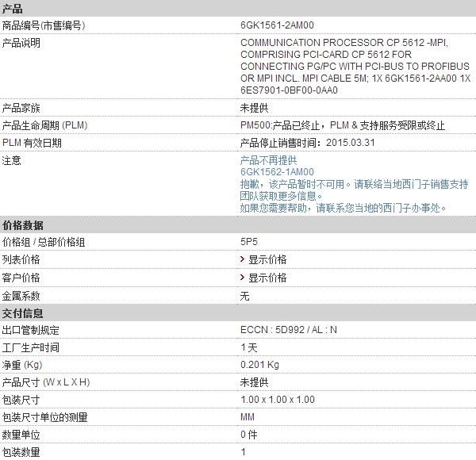This screenshot has height=460, width=476.
Task: Click the 注意 label
Action: pyautogui.click(x=12, y=160)
